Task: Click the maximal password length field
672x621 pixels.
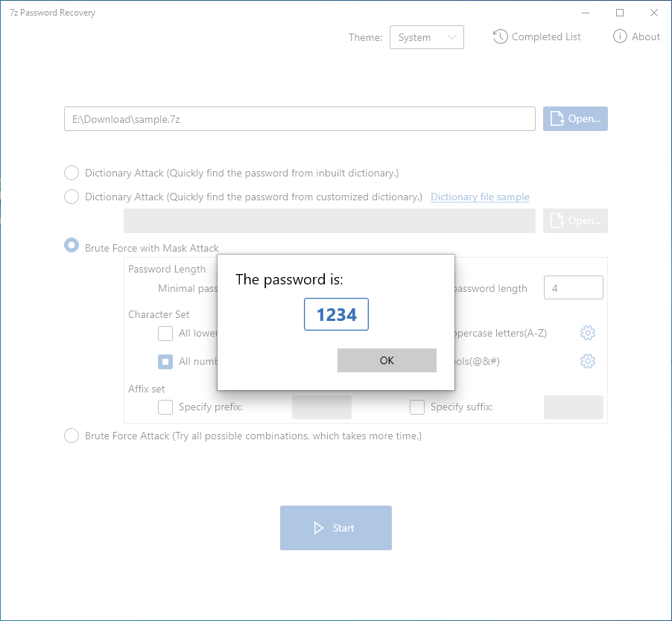Action: (574, 287)
